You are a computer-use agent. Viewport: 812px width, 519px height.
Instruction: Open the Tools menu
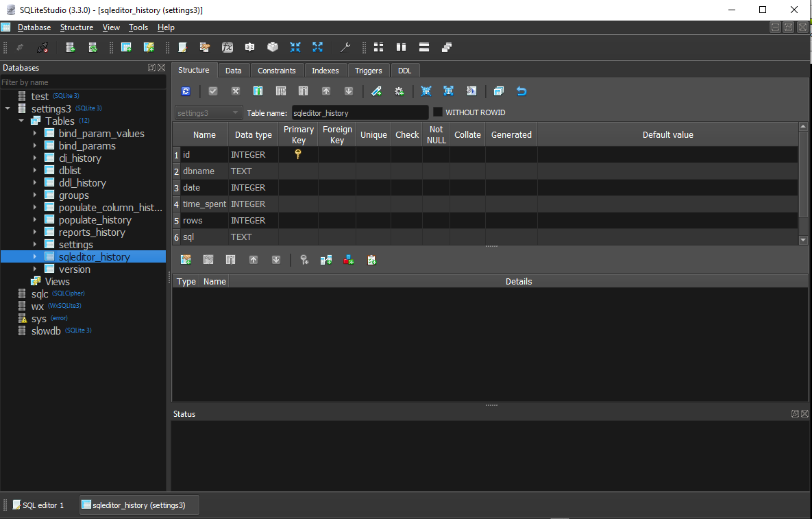pyautogui.click(x=138, y=27)
